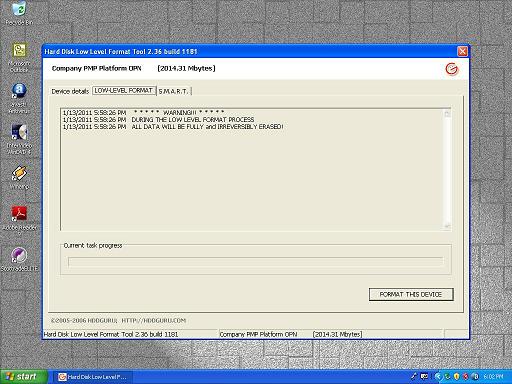This screenshot has width=512, height=384.
Task: Click the 'Company PMP Platform OPN' header text
Action: 96,68
